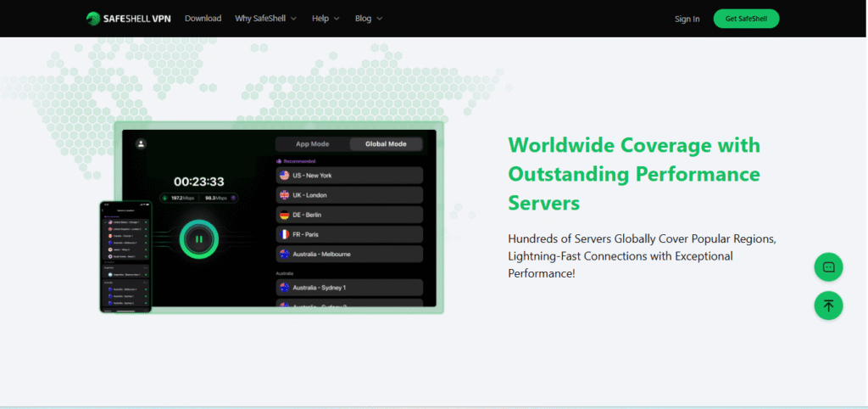Image resolution: width=868 pixels, height=409 pixels.
Task: Click the SafeShell VPN shield logo
Action: (93, 19)
